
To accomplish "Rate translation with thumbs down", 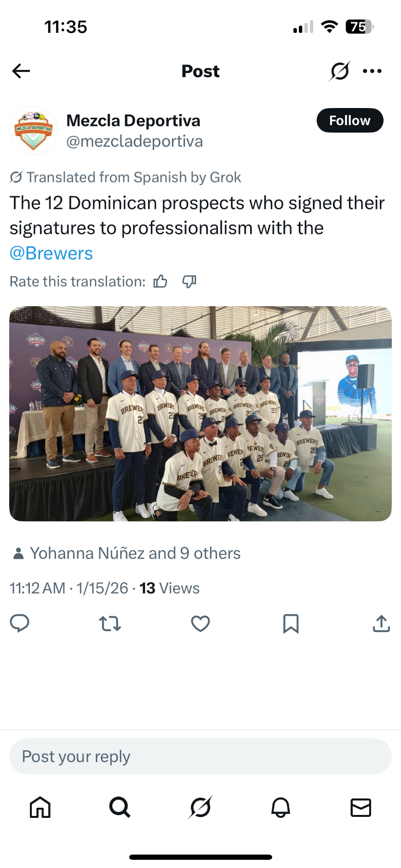I will coord(189,282).
